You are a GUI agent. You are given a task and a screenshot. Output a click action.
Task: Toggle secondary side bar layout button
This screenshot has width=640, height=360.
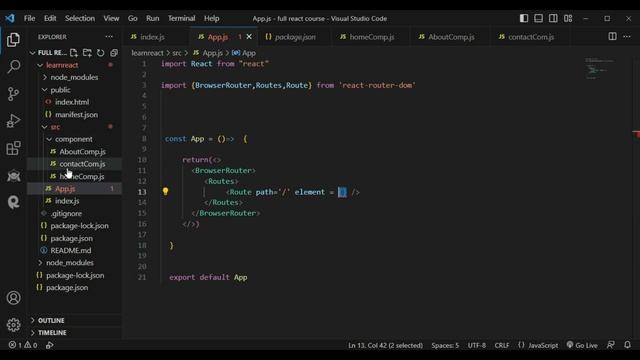[553, 18]
